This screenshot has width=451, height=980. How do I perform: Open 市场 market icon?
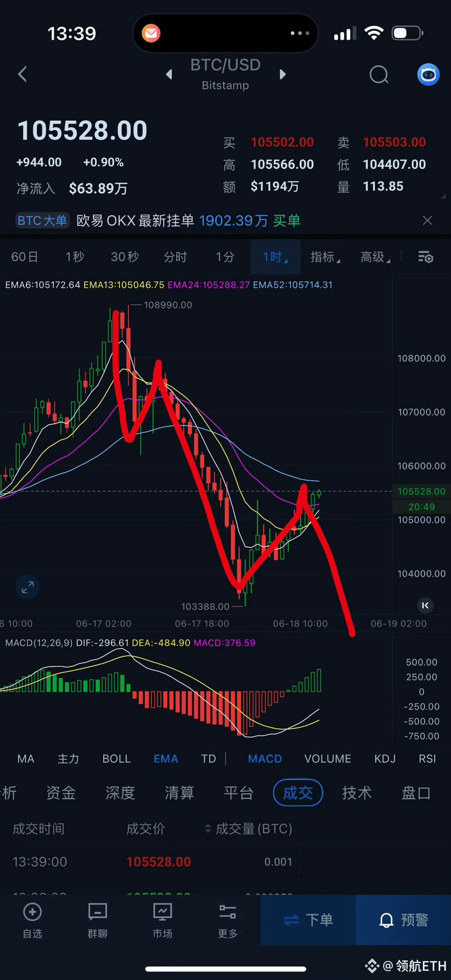tap(162, 920)
